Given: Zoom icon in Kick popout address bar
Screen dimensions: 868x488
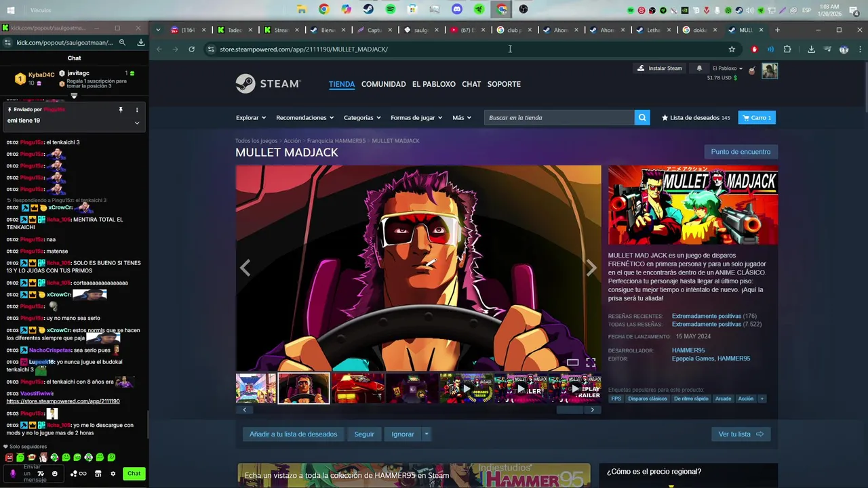Looking at the screenshot, I should [122, 42].
